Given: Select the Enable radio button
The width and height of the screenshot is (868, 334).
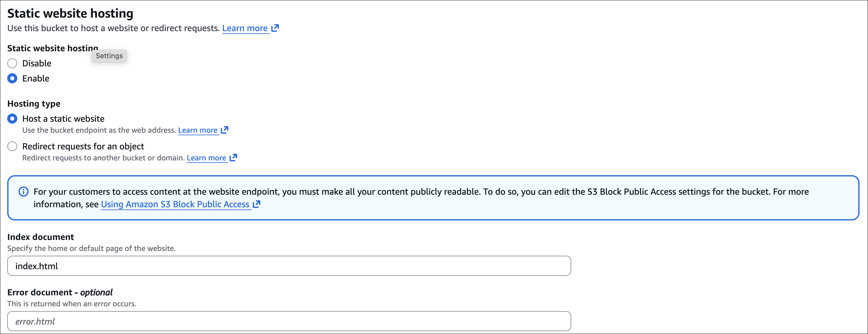Looking at the screenshot, I should pyautogui.click(x=13, y=78).
